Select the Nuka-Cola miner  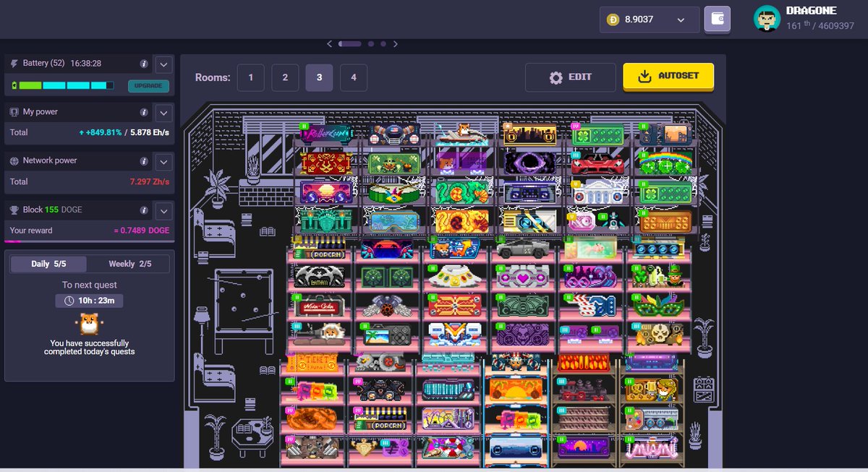[x=320, y=305]
